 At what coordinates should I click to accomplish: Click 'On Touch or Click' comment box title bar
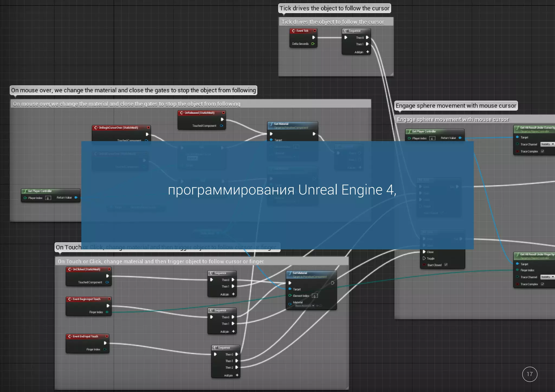pyautogui.click(x=202, y=261)
